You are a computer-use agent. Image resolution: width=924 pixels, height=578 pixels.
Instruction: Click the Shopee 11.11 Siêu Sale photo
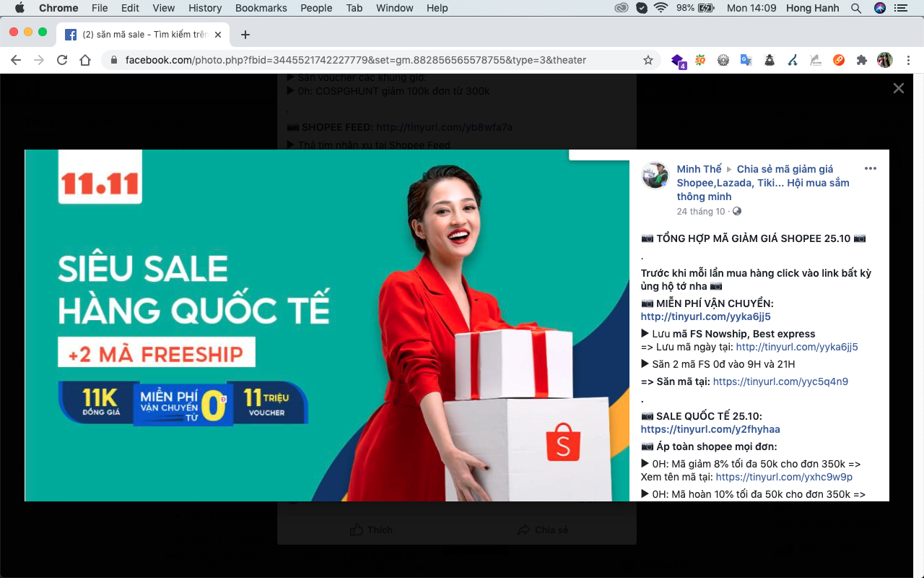(x=327, y=325)
